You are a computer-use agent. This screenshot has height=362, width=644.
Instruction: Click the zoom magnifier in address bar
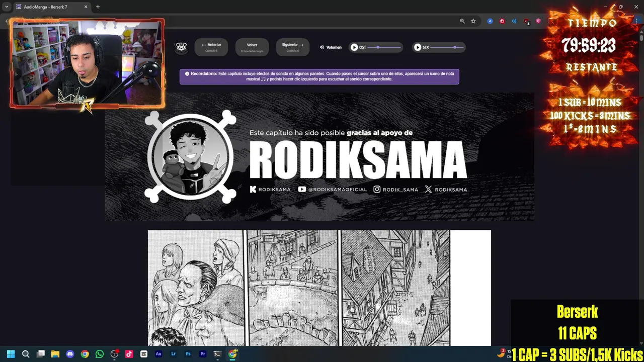pyautogui.click(x=462, y=21)
